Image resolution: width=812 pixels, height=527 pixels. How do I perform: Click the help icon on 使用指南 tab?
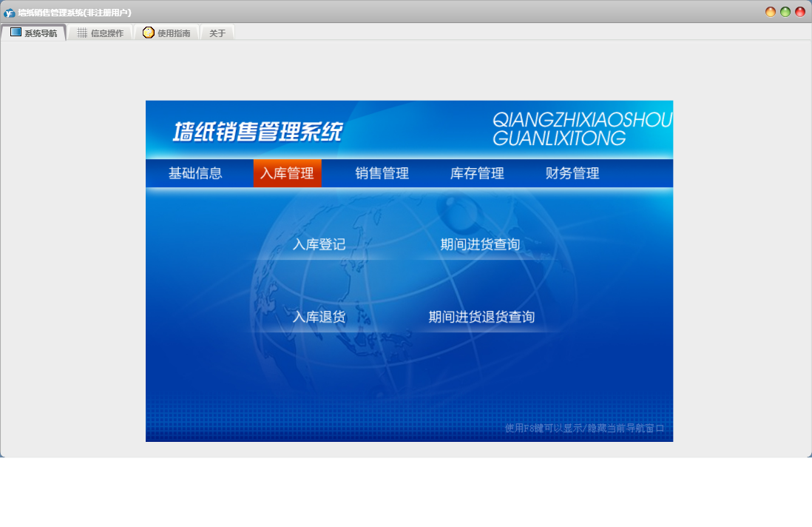148,33
